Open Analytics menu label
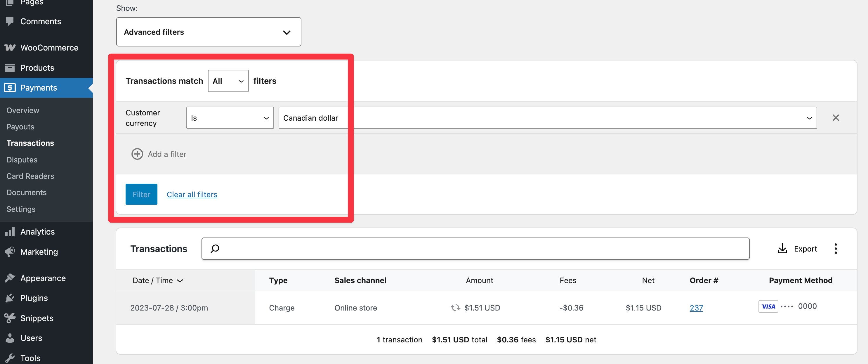Screen dimensions: 868x364 37,232
